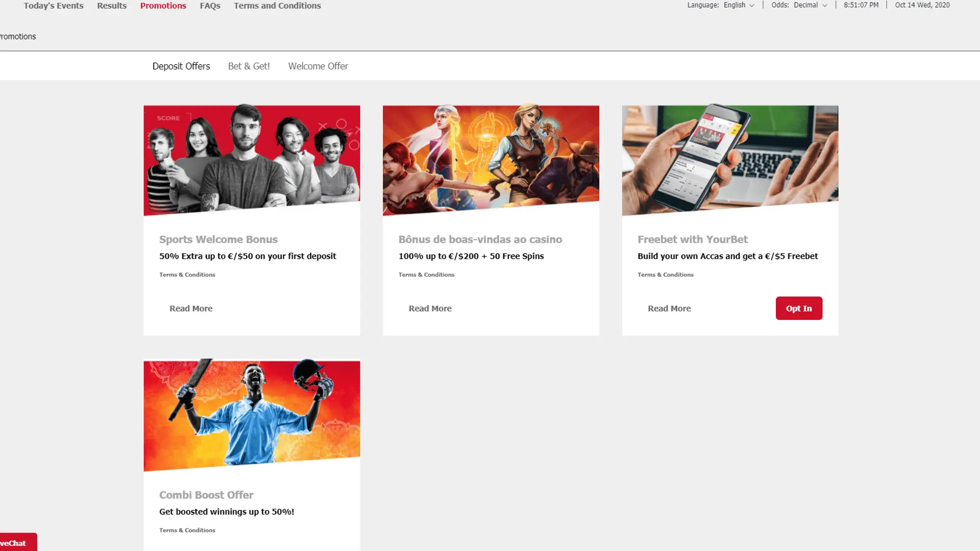This screenshot has width=980, height=551.
Task: Expand the Language English dropdown
Action: click(x=738, y=5)
